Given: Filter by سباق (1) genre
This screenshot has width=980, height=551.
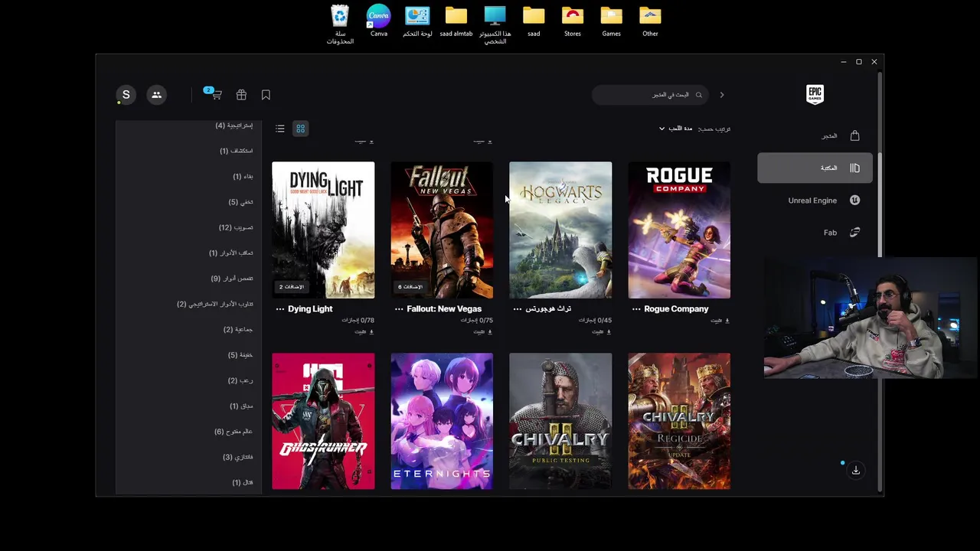Looking at the screenshot, I should coord(241,406).
